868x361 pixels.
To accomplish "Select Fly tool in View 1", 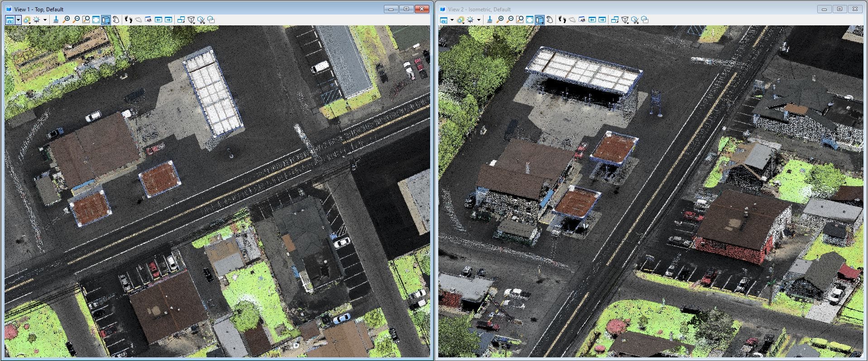I will coord(139,20).
